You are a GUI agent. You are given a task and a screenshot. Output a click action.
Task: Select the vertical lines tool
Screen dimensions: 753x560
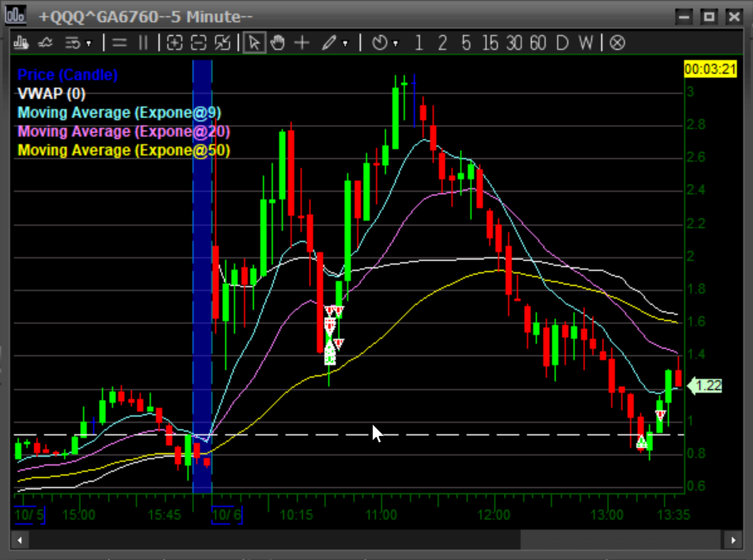(143, 42)
